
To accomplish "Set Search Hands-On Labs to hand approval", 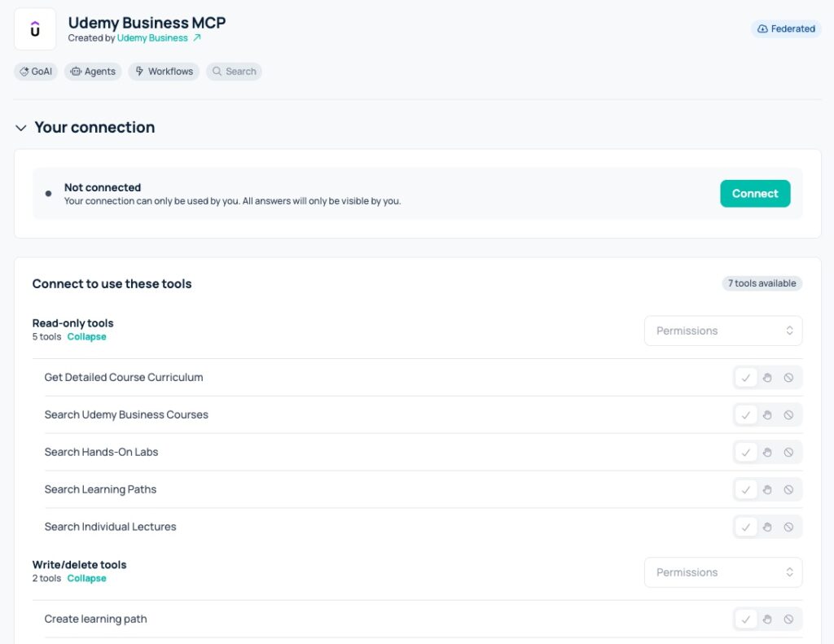I will pyautogui.click(x=767, y=452).
